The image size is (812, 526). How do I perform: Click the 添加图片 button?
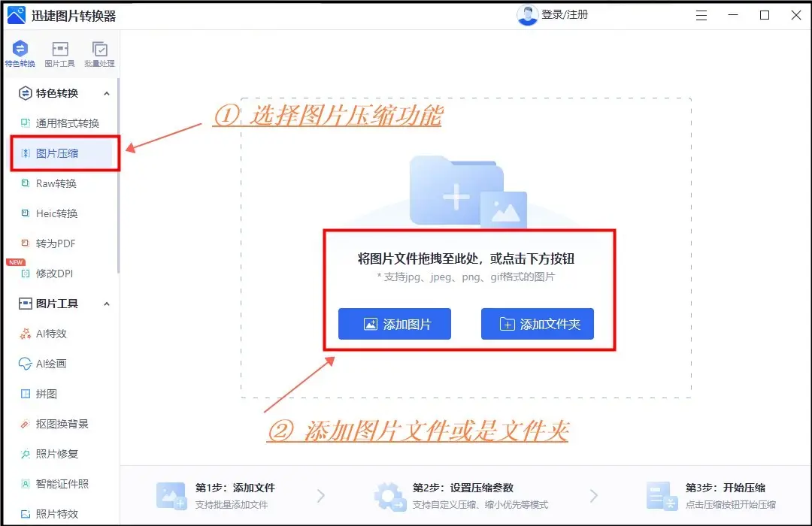pos(395,324)
